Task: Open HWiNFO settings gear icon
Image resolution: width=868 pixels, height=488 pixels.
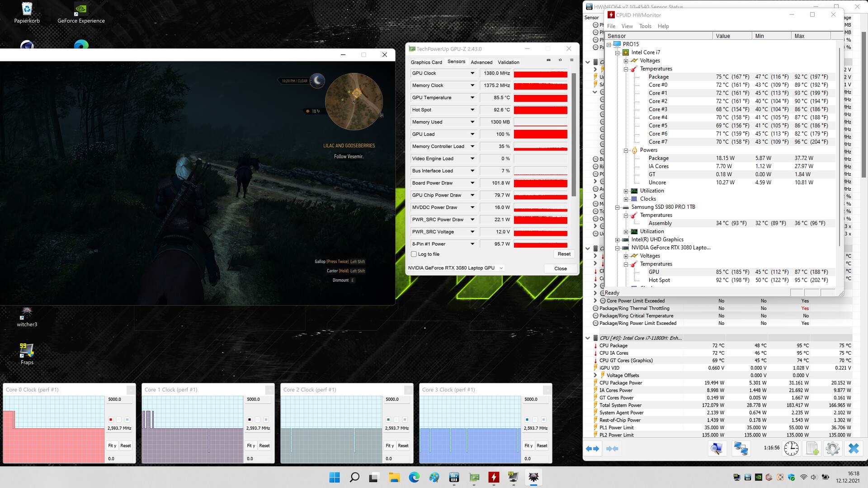Action: 832,449
